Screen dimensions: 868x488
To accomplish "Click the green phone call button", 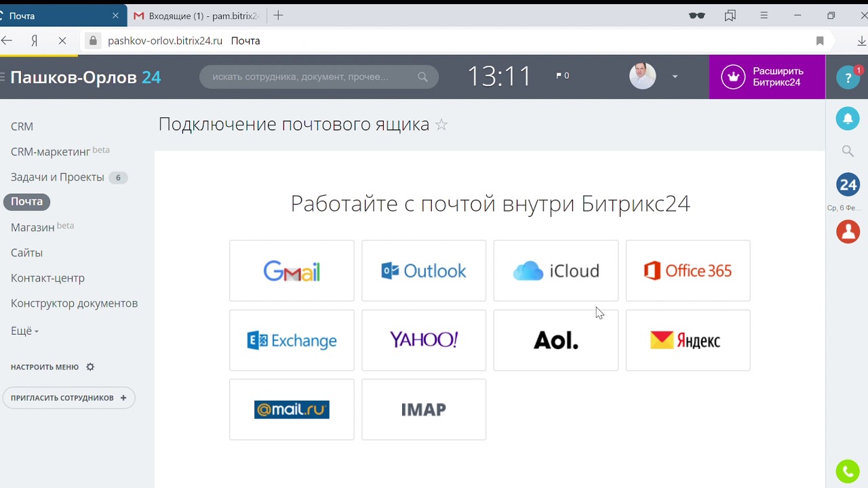I will (x=848, y=471).
